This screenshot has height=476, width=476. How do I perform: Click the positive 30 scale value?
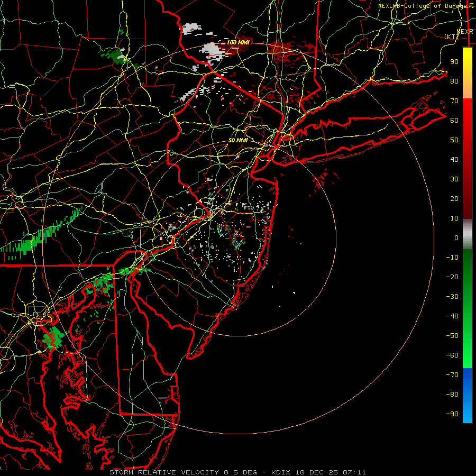(x=454, y=179)
